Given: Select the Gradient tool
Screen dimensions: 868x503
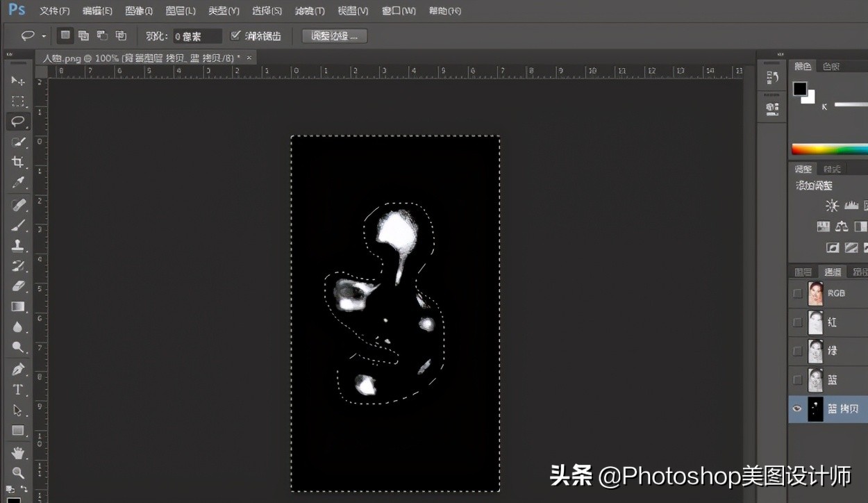Looking at the screenshot, I should [18, 306].
